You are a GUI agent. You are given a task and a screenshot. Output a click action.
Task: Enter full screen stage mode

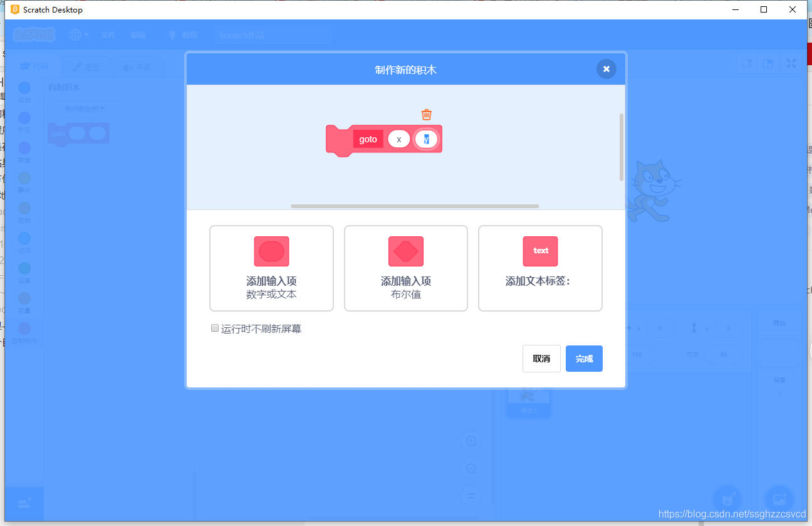point(791,63)
